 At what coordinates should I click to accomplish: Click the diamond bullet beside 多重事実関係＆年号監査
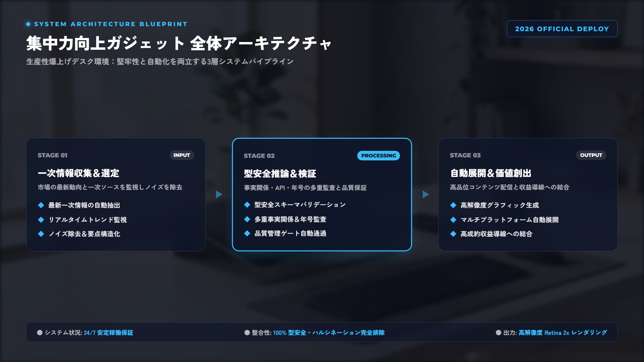[247, 219]
